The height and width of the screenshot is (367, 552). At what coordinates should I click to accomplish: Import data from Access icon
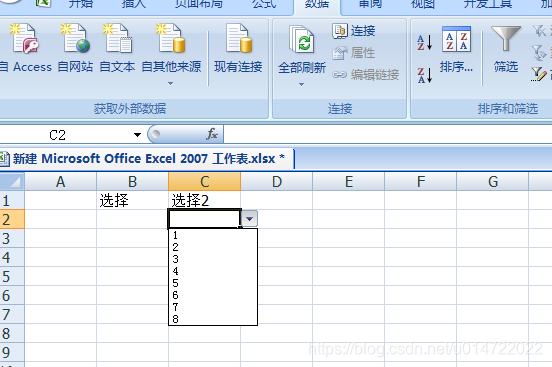click(25, 39)
